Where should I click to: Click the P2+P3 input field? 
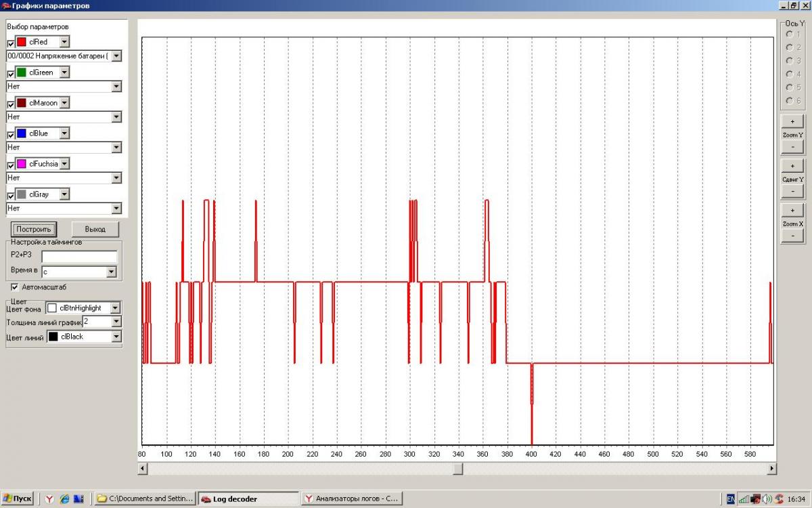(x=79, y=257)
